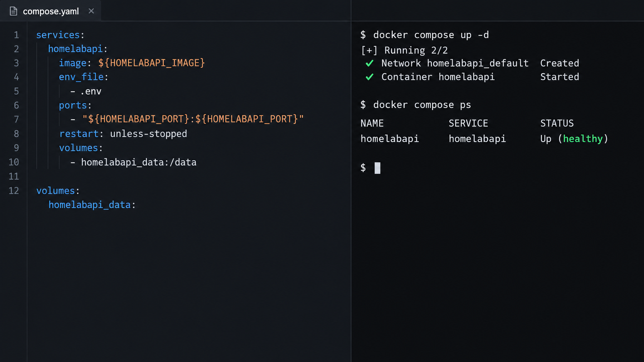Click the NAME column header
This screenshot has height=362, width=644.
tap(372, 123)
